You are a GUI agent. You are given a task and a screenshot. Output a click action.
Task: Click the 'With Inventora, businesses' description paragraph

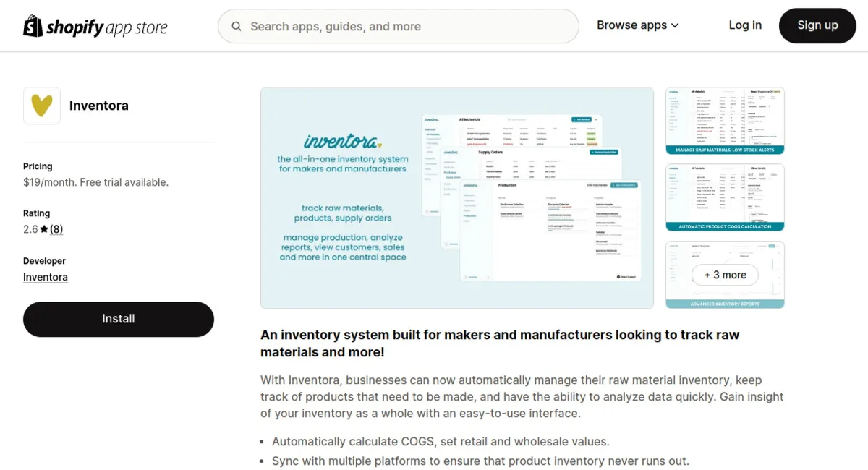(x=522, y=397)
